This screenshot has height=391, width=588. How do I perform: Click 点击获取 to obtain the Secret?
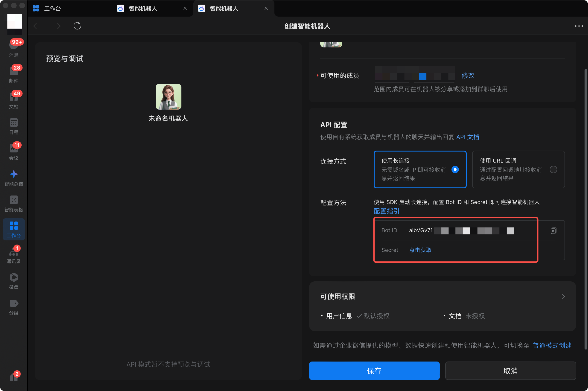coord(420,250)
